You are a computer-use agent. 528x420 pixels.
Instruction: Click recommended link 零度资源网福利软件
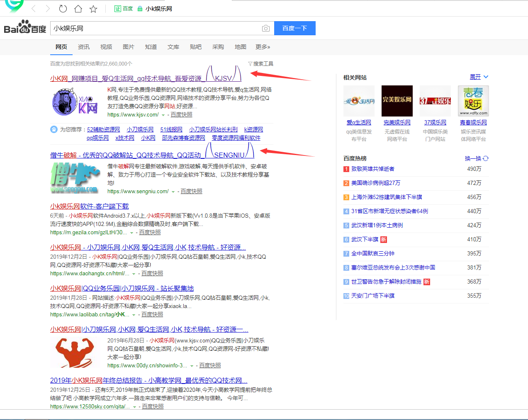[x=236, y=138]
